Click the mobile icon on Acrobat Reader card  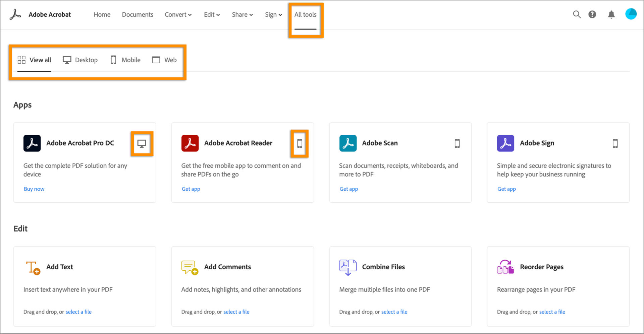[300, 143]
